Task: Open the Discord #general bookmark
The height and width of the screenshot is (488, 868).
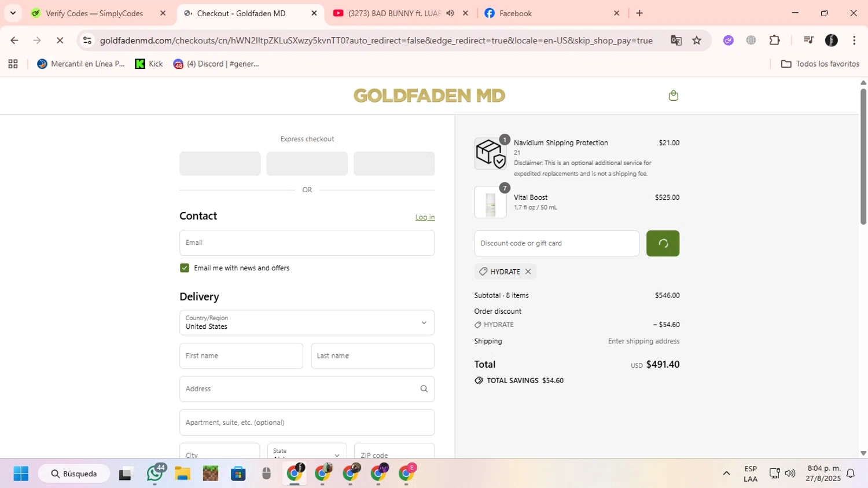Action: tap(216, 64)
